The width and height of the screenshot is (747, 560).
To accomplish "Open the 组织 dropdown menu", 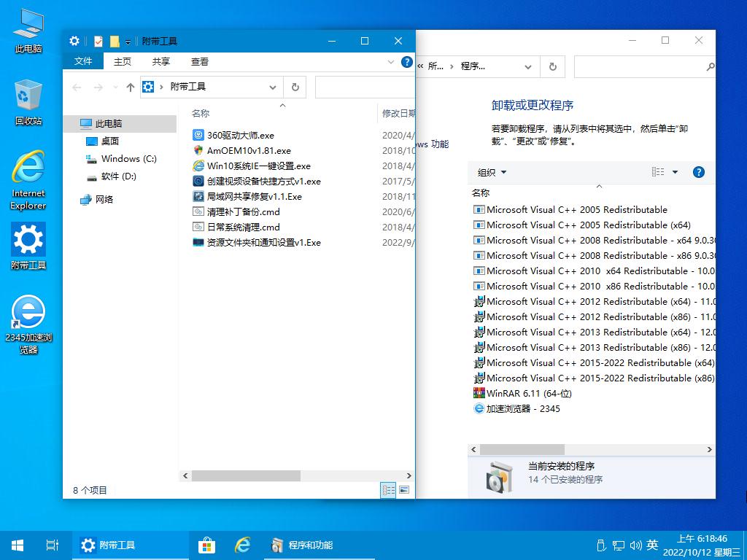I will [492, 172].
